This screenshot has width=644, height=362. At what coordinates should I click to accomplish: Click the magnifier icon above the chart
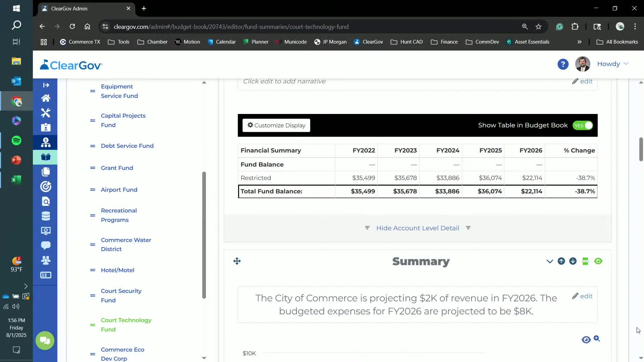(597, 339)
